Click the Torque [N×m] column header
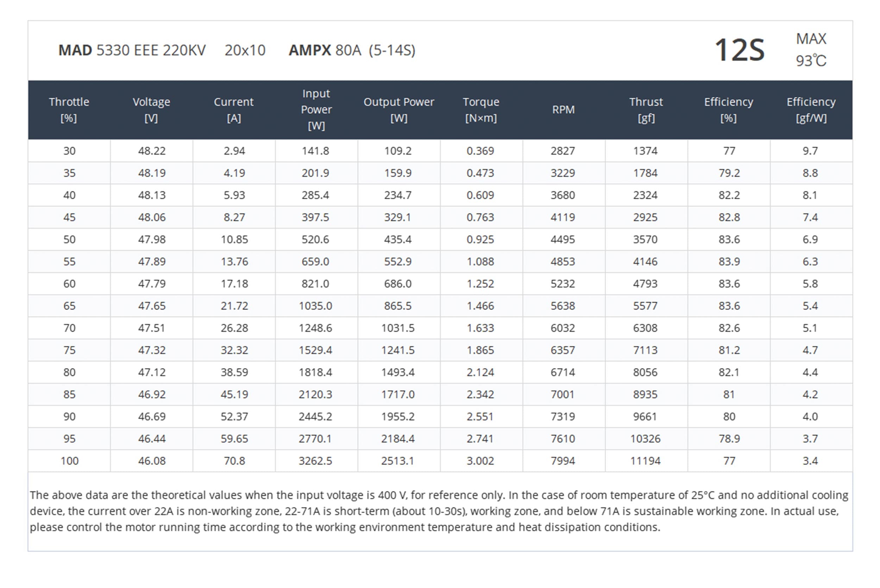Screen dimensions: 880x588 481,109
